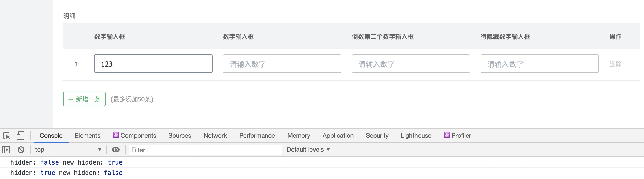644x179 pixels.
Task: Focus the console Filter field
Action: (205, 150)
